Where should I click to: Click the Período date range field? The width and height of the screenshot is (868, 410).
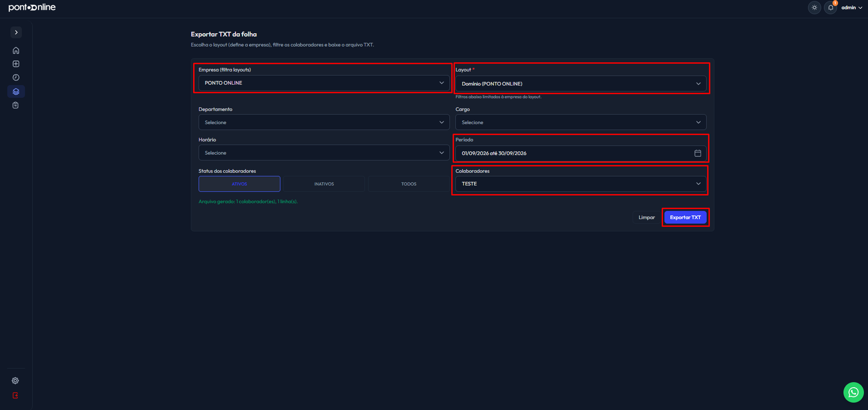click(x=580, y=153)
